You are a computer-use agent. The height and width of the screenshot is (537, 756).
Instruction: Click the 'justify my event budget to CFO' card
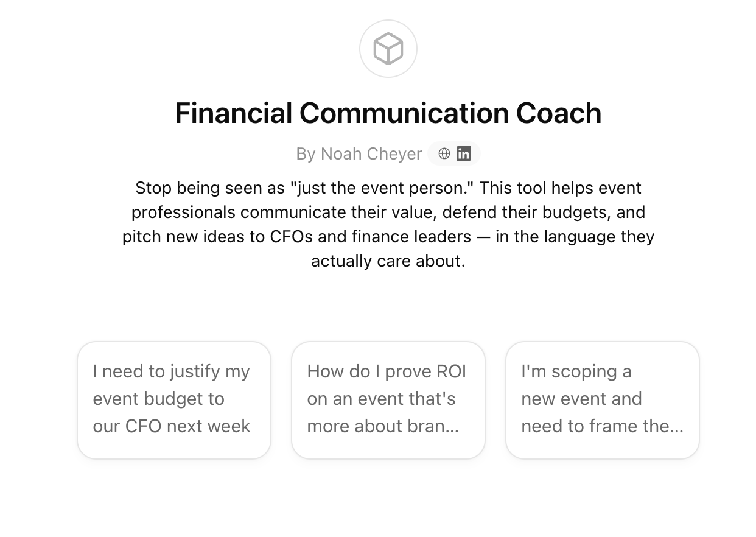point(173,400)
